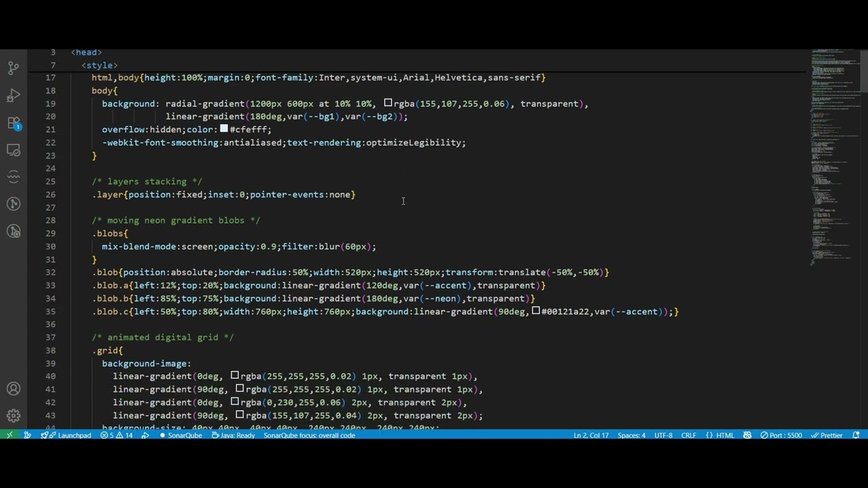
Task: Click the .blob.c rule on line 35
Action: (x=385, y=312)
